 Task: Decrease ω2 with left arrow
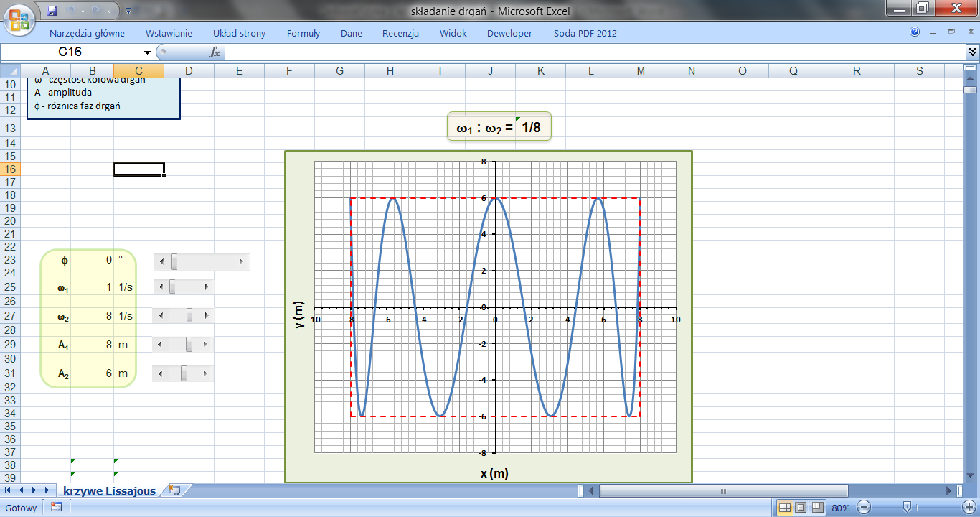161,315
